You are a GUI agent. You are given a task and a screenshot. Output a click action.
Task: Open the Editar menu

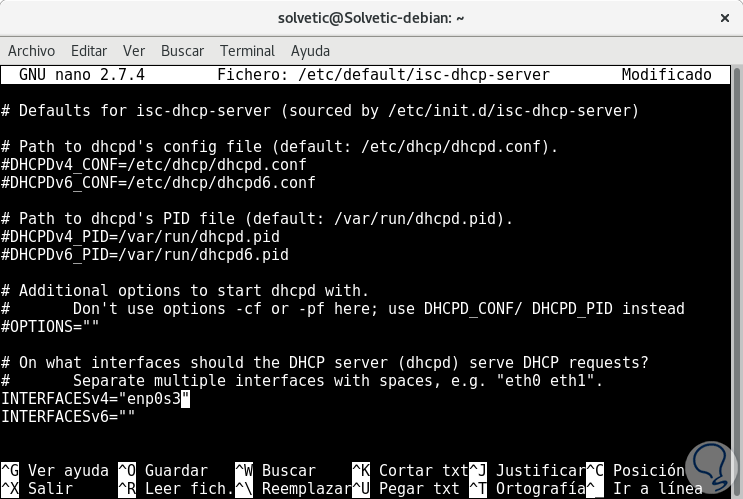coord(89,51)
